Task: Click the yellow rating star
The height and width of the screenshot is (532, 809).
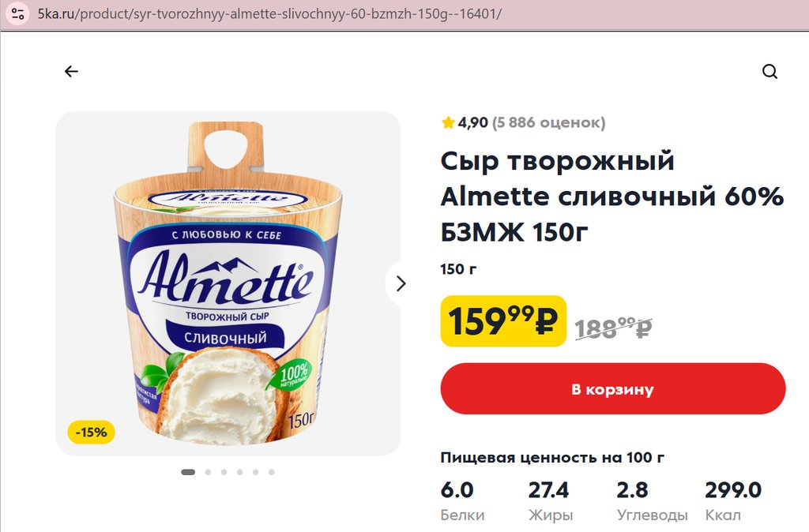Action: pyautogui.click(x=448, y=122)
